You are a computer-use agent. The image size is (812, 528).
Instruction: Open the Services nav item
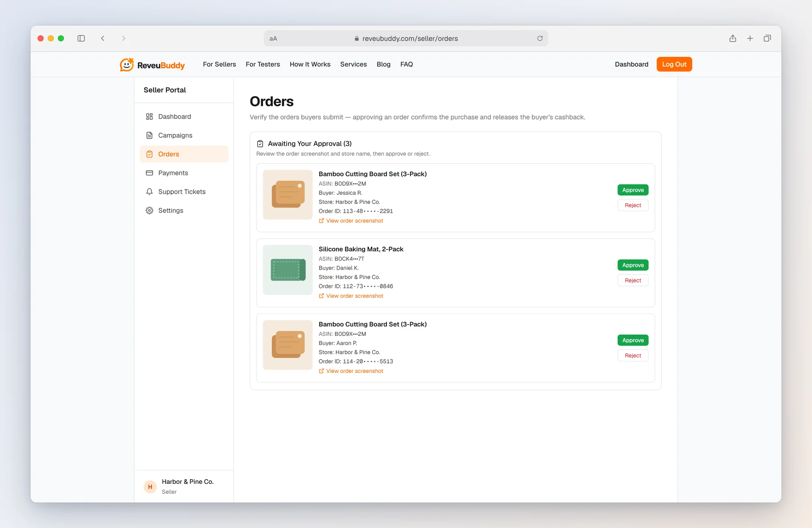353,64
